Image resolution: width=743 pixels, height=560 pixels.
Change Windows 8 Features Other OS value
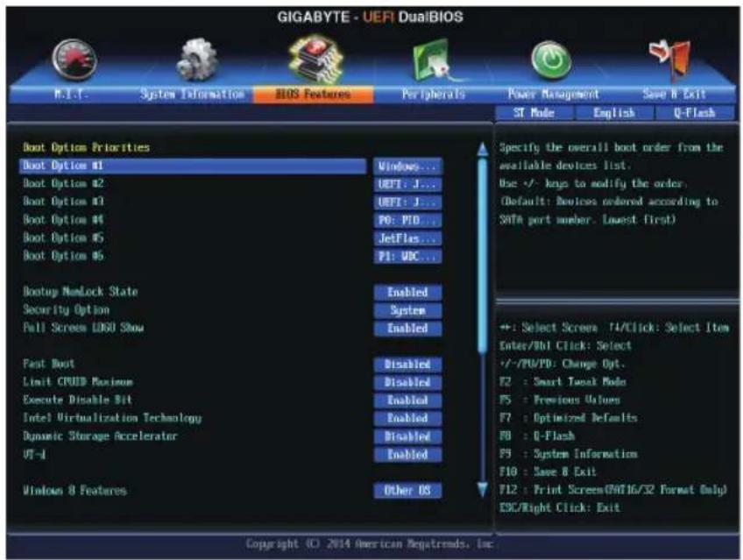[407, 491]
